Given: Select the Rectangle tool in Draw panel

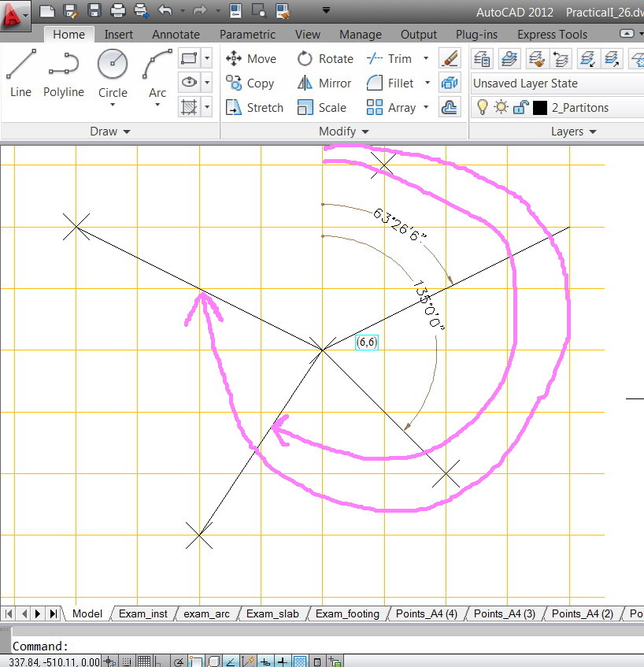Looking at the screenshot, I should (x=189, y=58).
